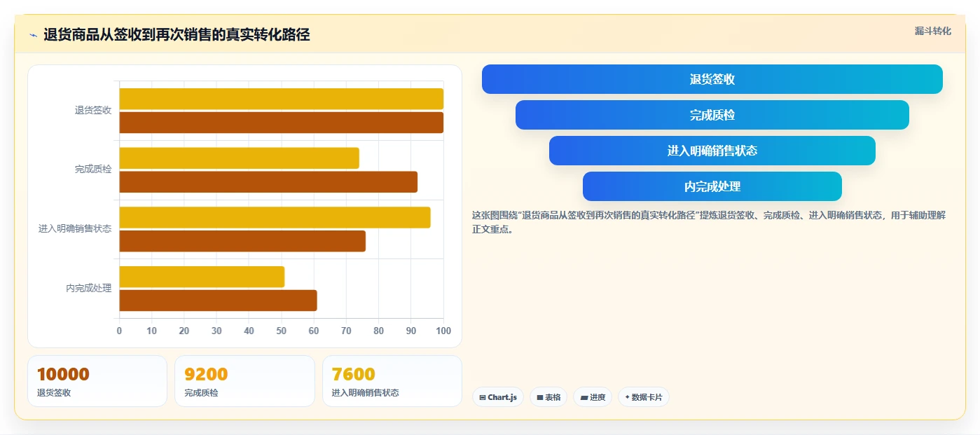Click the 退货签收 chart axis label
Viewport: 980px width, 435px height.
(x=93, y=110)
